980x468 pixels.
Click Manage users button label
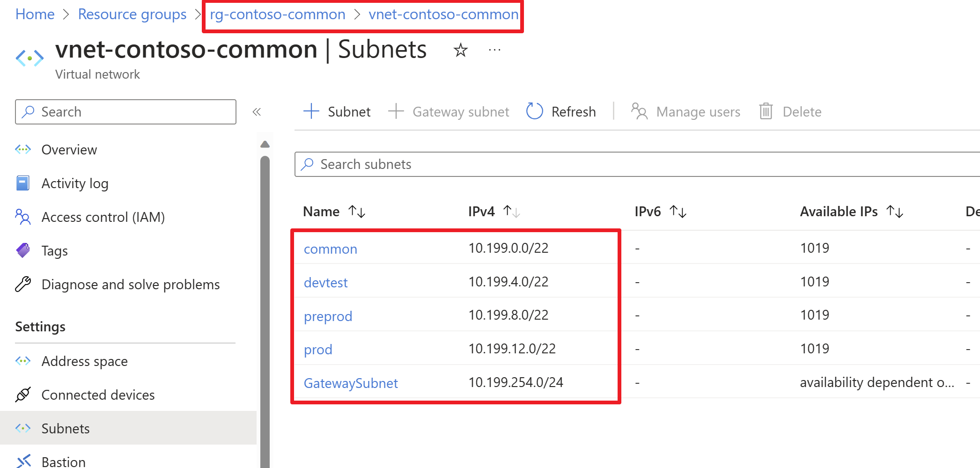click(698, 112)
